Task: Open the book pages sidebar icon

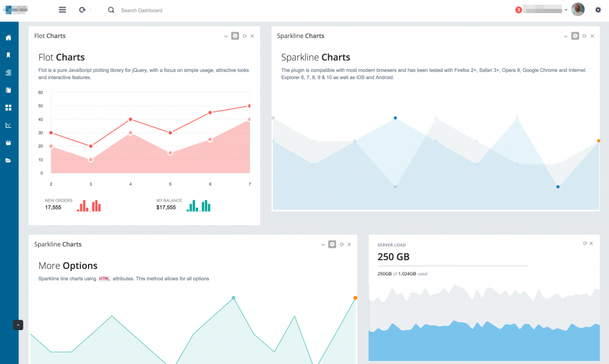Action: 8,90
